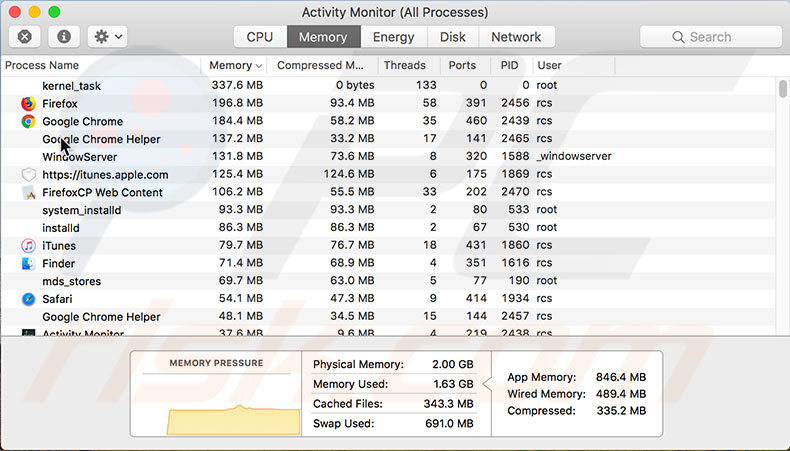Click the Swap Used 691.0 MB value
The width and height of the screenshot is (790, 451).
[x=449, y=423]
